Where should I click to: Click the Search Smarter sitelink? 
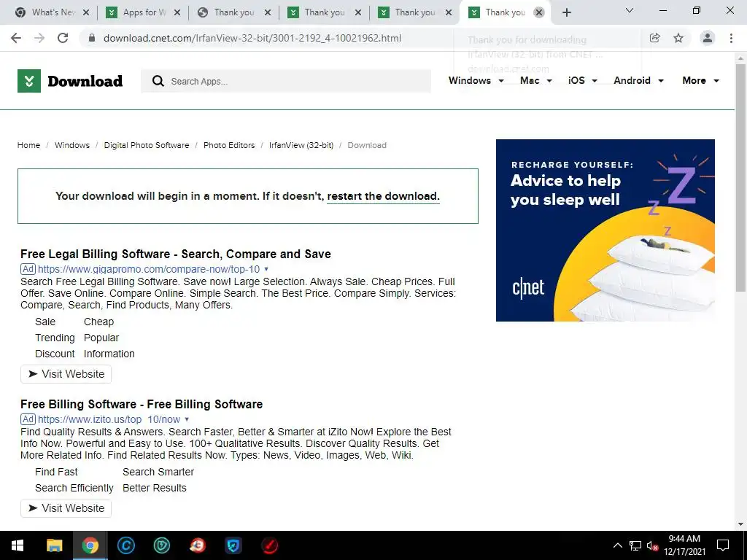(158, 472)
